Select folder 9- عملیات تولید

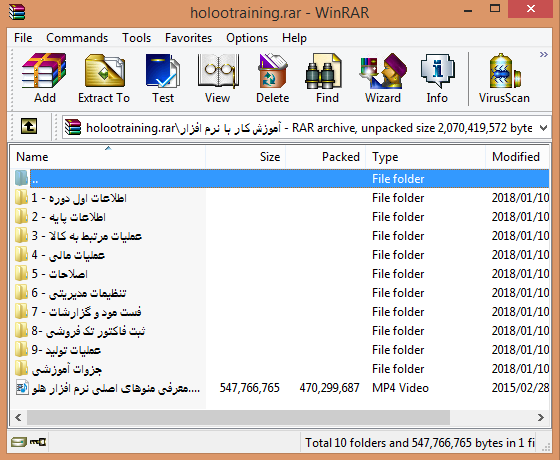click(x=66, y=350)
